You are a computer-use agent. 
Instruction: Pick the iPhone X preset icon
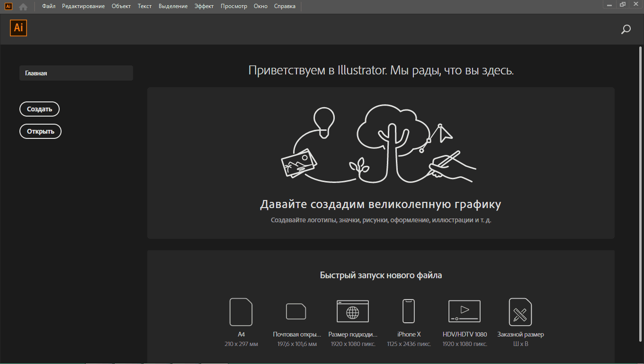click(409, 311)
